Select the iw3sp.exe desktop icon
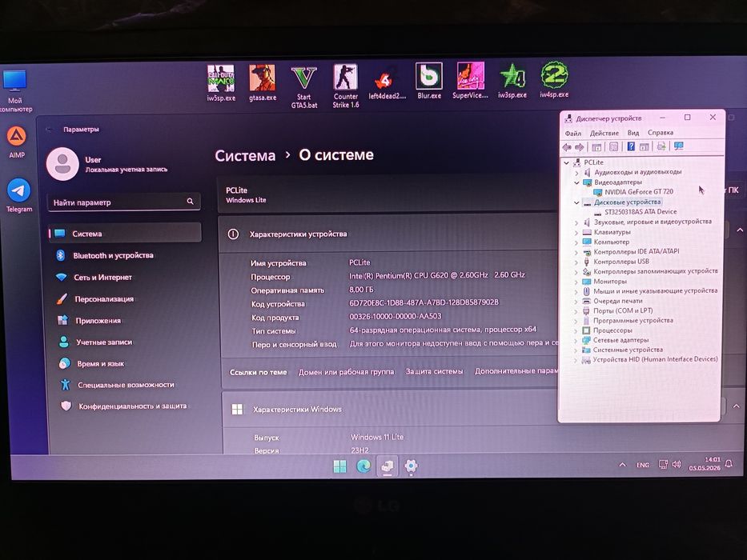The width and height of the screenshot is (747, 560). tap(512, 81)
